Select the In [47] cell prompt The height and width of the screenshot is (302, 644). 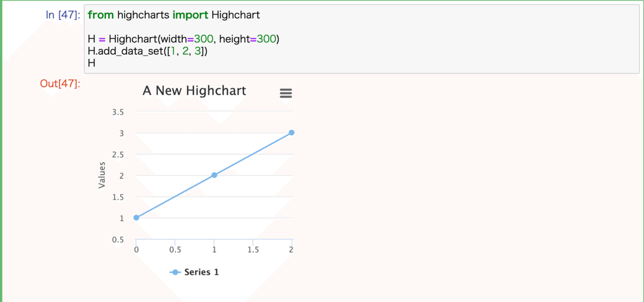pyautogui.click(x=63, y=15)
